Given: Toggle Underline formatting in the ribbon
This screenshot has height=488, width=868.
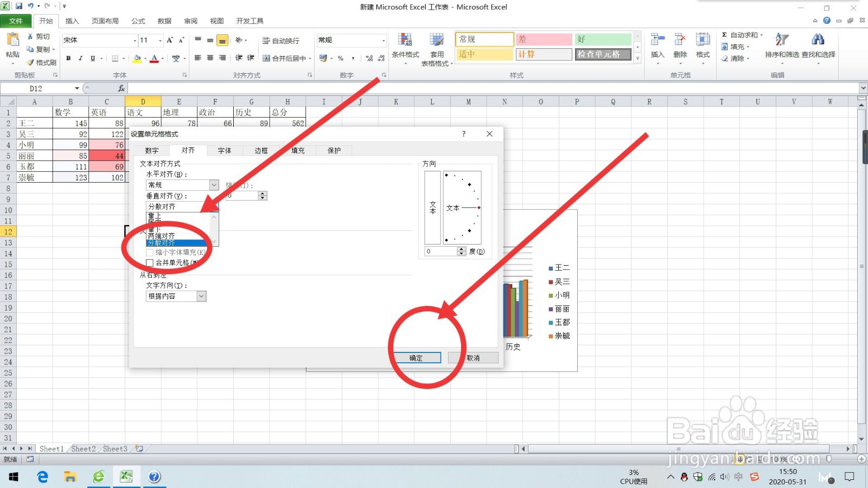Looking at the screenshot, I should pos(93,58).
